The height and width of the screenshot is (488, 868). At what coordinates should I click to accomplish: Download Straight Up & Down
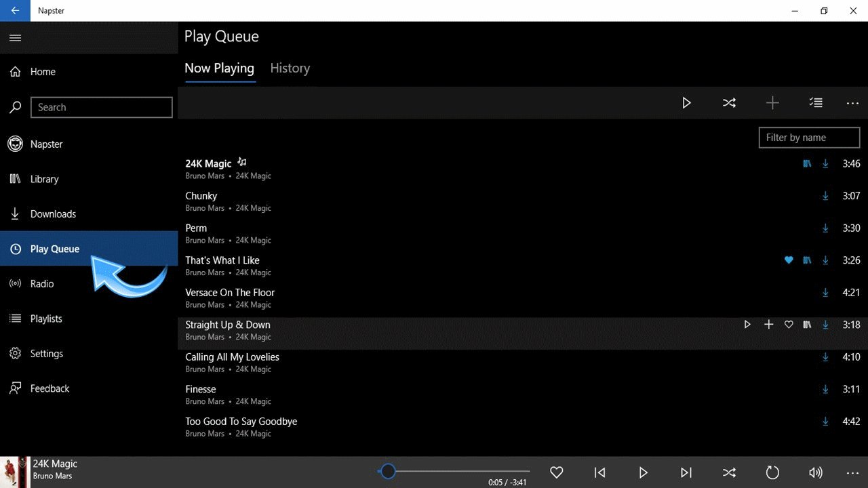coord(825,325)
